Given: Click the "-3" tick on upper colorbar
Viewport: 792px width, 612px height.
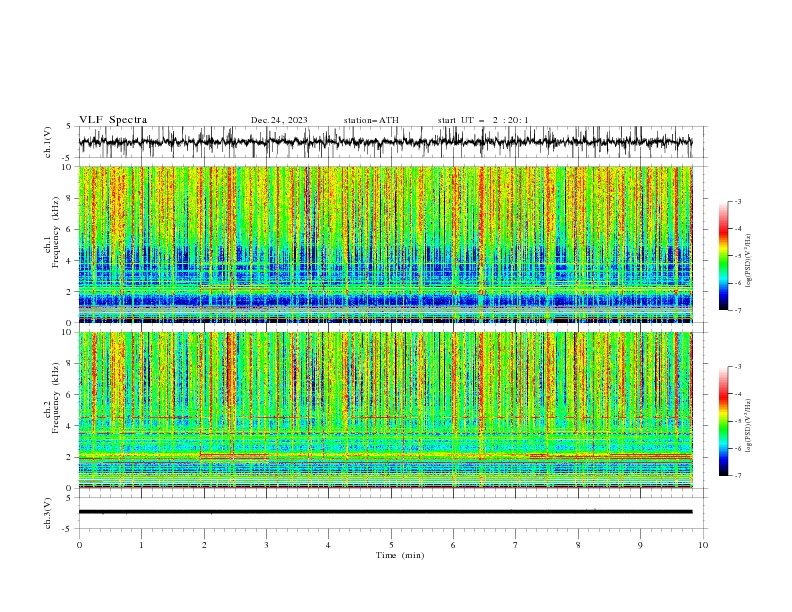Looking at the screenshot, I should [x=737, y=201].
